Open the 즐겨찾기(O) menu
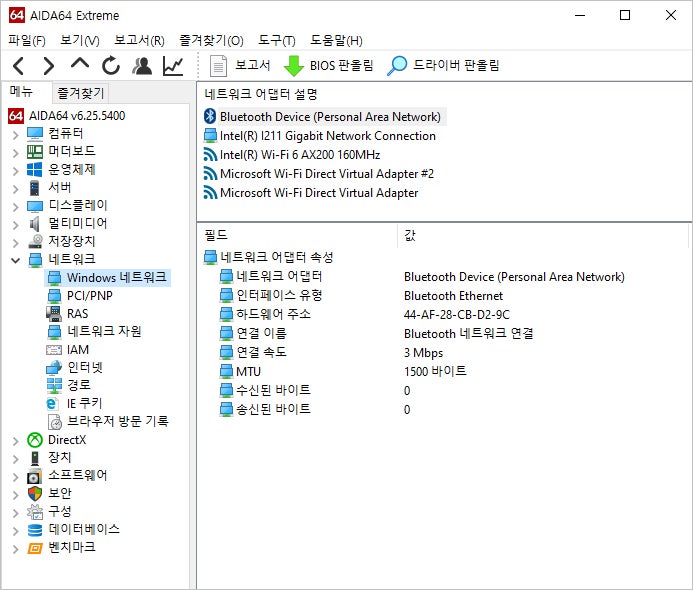Screen dimensions: 693x590 point(211,41)
